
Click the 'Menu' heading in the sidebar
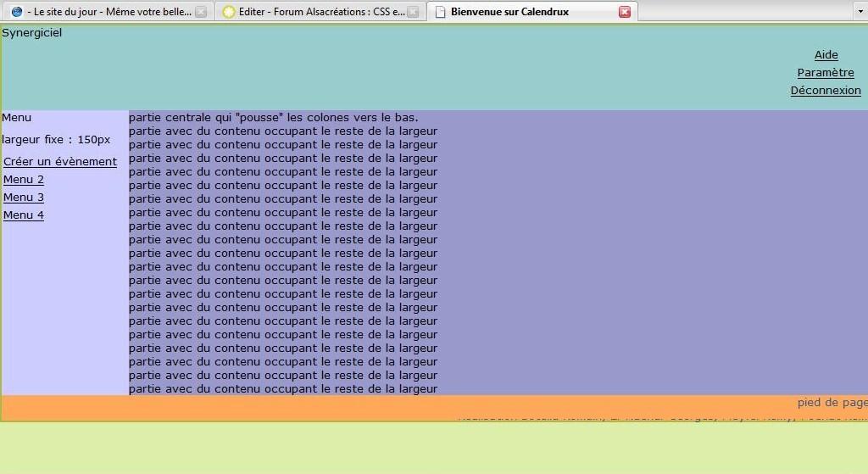[17, 117]
